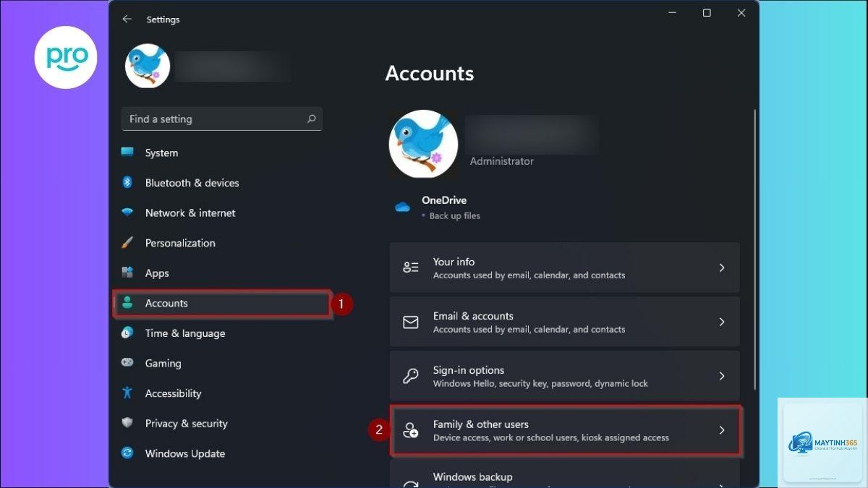Expand Email & accounts with its chevron
This screenshot has height=488, width=868.
(722, 322)
